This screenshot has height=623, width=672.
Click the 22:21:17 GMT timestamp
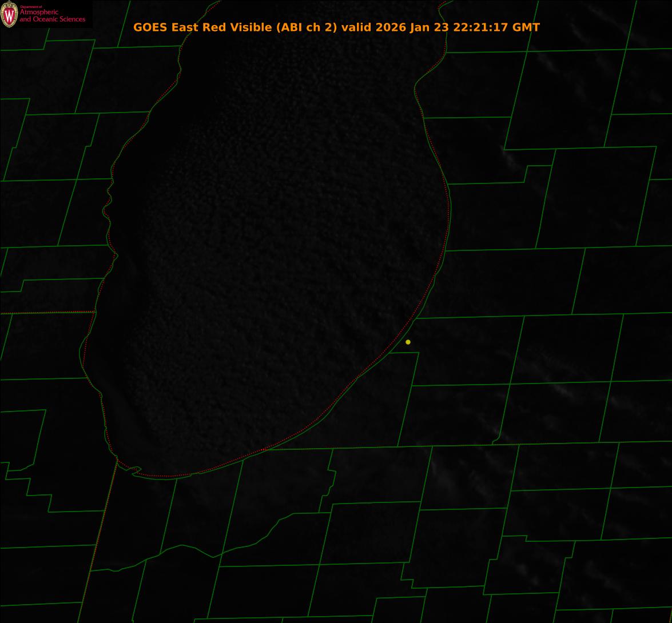click(x=496, y=27)
